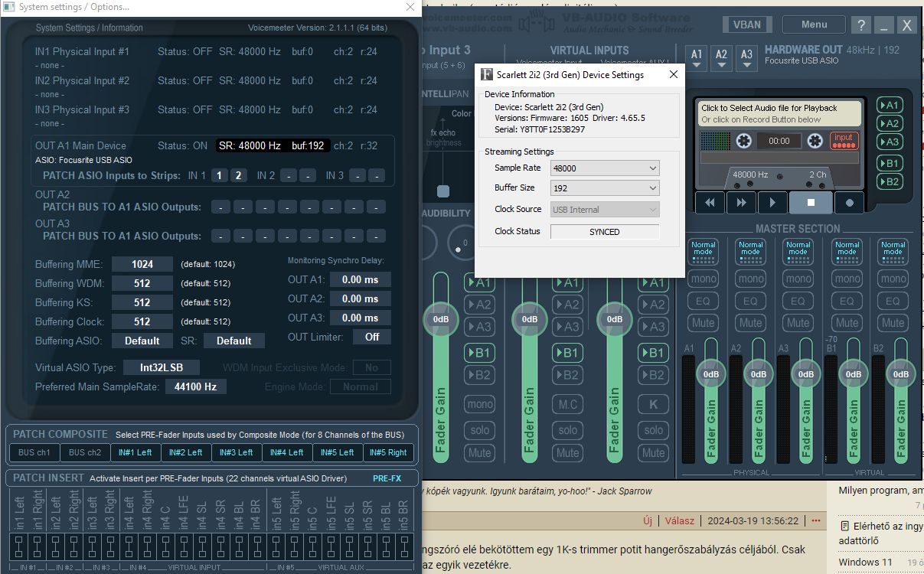Open the VBAN panel

pos(746,24)
